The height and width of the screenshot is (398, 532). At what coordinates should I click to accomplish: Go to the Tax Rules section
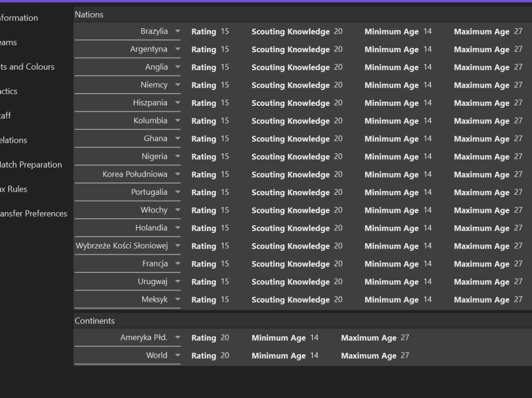[x=14, y=189]
